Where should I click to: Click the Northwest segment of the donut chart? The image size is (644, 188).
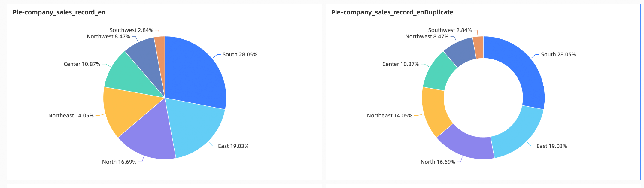[x=460, y=51]
